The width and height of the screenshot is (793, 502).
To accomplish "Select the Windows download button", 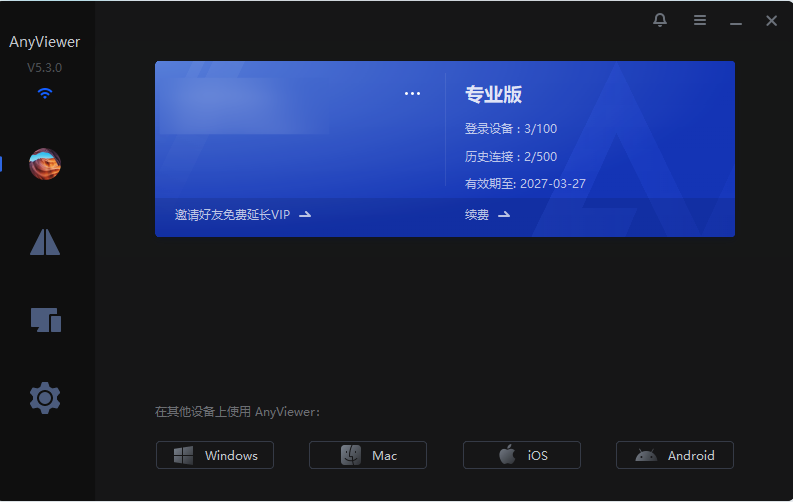I will click(x=215, y=455).
